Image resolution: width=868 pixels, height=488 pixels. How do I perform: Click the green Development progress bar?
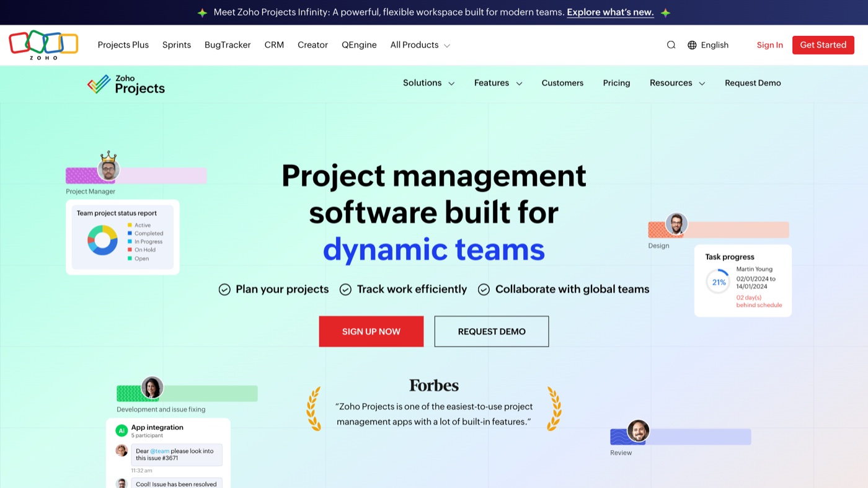tap(187, 393)
